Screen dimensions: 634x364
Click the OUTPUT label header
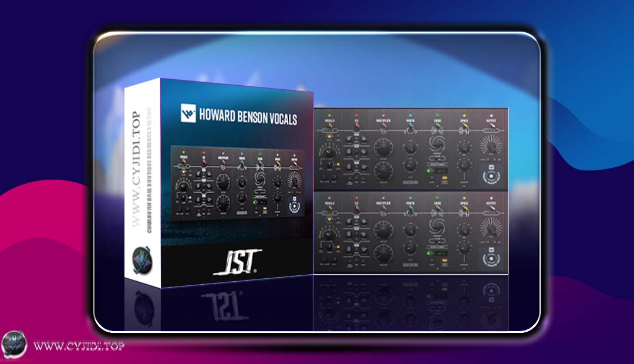coord(491,121)
